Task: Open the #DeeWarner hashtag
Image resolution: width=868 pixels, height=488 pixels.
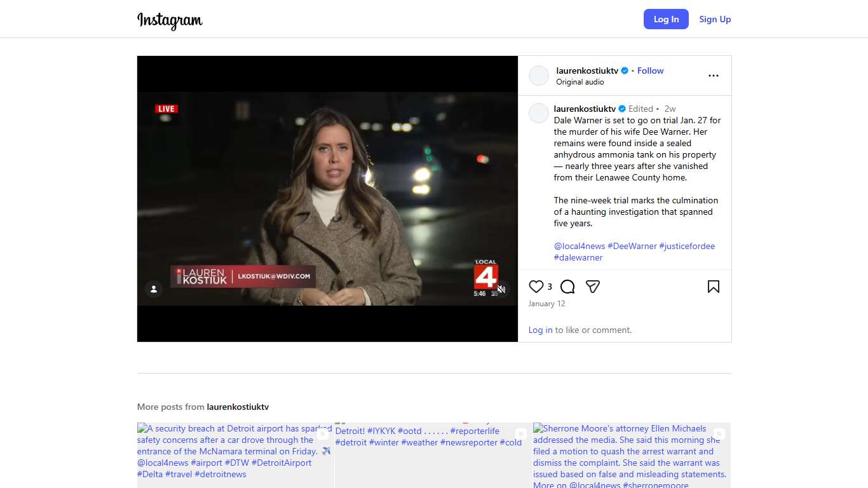Action: (632, 246)
